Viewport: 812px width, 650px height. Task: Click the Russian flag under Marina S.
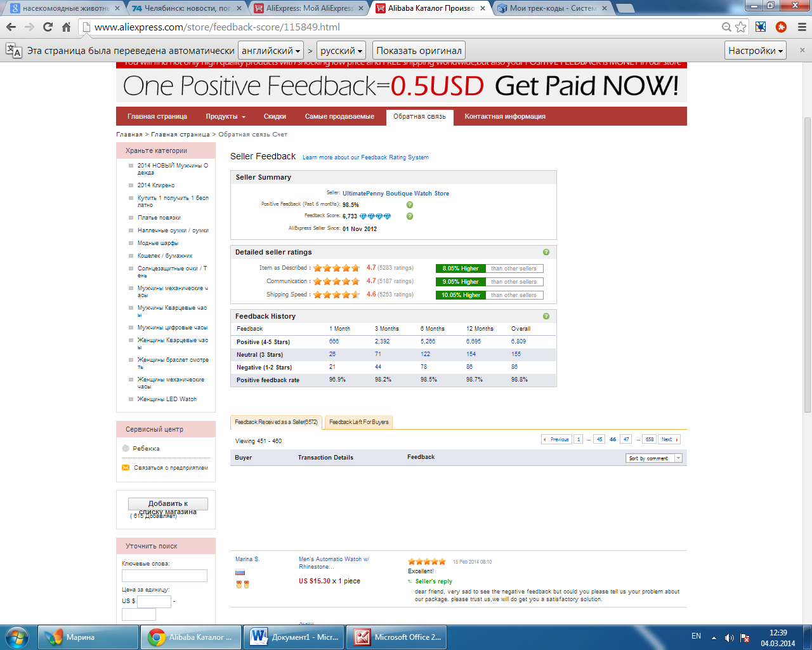click(240, 572)
